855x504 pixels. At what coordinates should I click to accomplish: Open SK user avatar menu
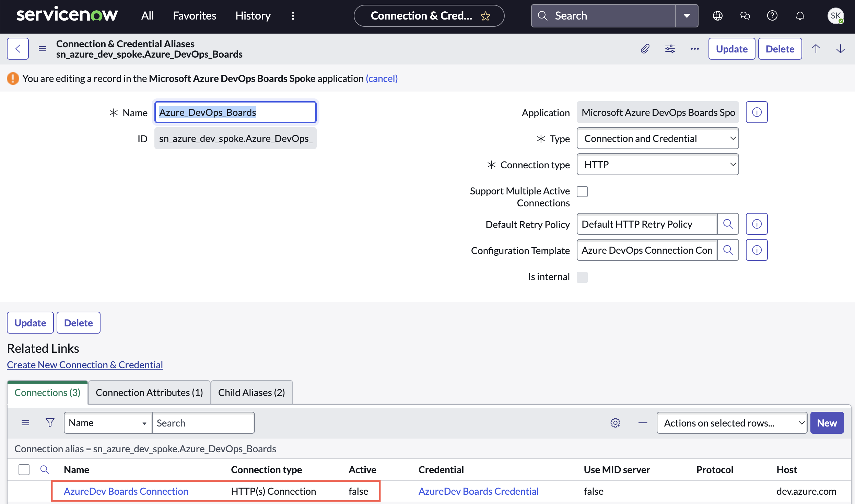click(x=835, y=16)
